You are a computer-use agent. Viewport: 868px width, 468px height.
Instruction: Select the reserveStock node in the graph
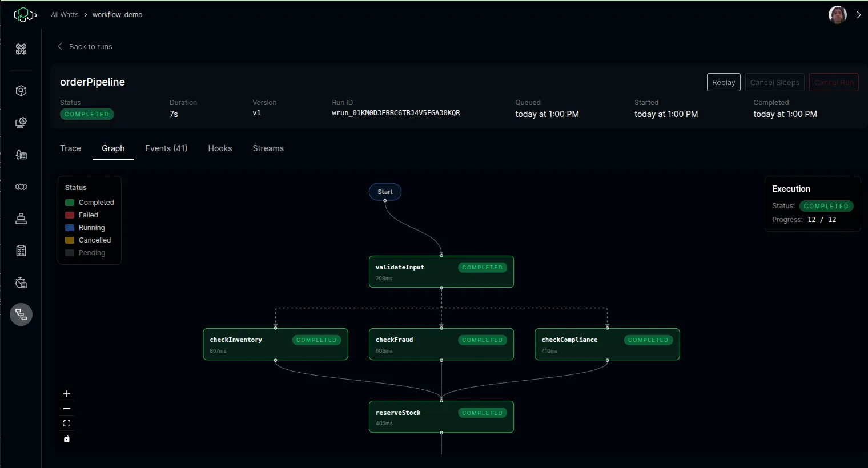click(441, 417)
